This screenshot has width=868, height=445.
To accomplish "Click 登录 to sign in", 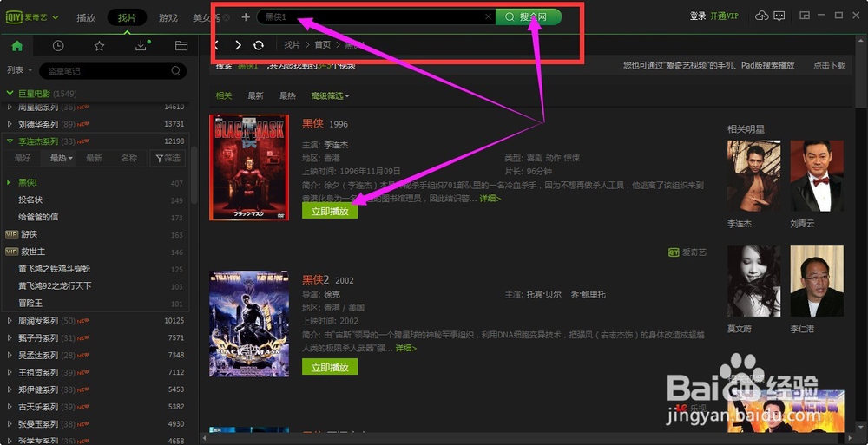I will (698, 16).
